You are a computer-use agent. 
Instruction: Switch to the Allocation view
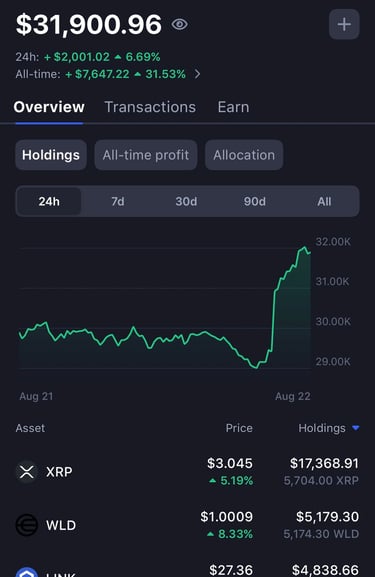coord(244,155)
